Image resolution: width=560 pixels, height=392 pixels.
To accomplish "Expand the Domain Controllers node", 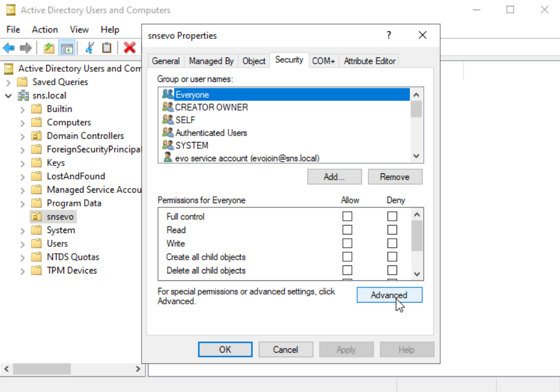I will click(22, 137).
